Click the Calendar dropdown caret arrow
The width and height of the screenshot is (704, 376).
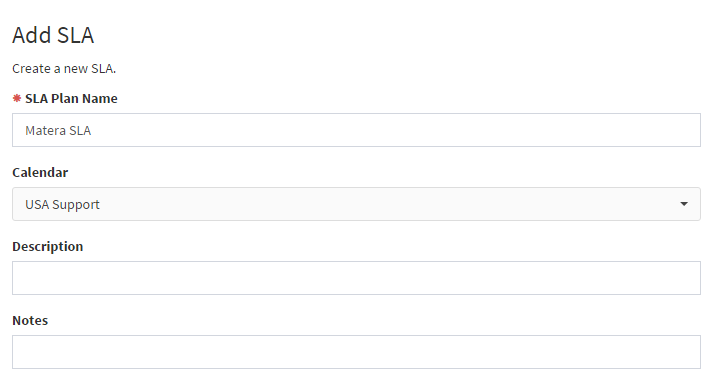coord(684,204)
